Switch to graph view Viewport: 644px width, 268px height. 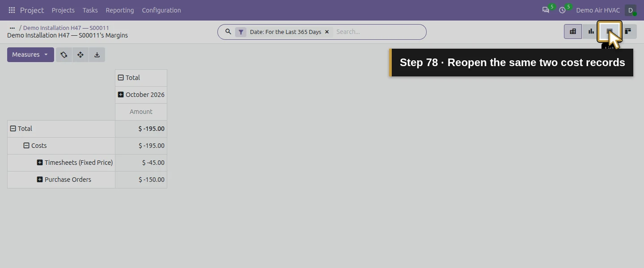point(591,31)
